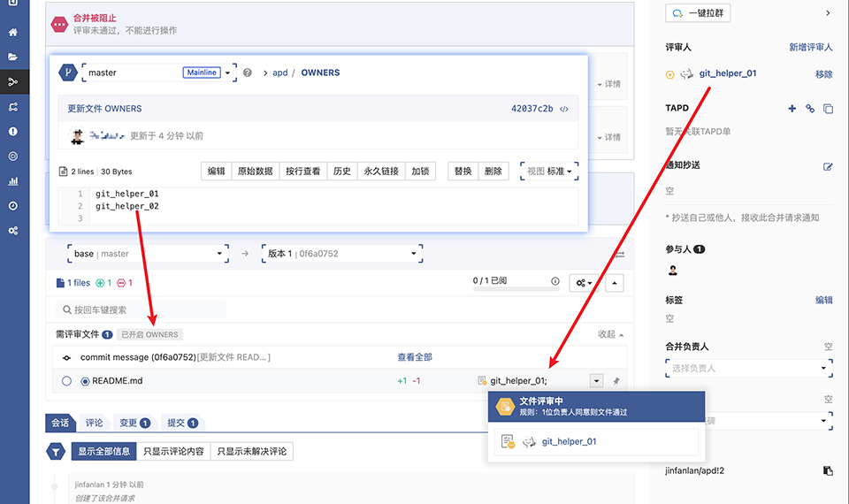
Task: Open the home icon in left sidebar
Action: pos(13,33)
